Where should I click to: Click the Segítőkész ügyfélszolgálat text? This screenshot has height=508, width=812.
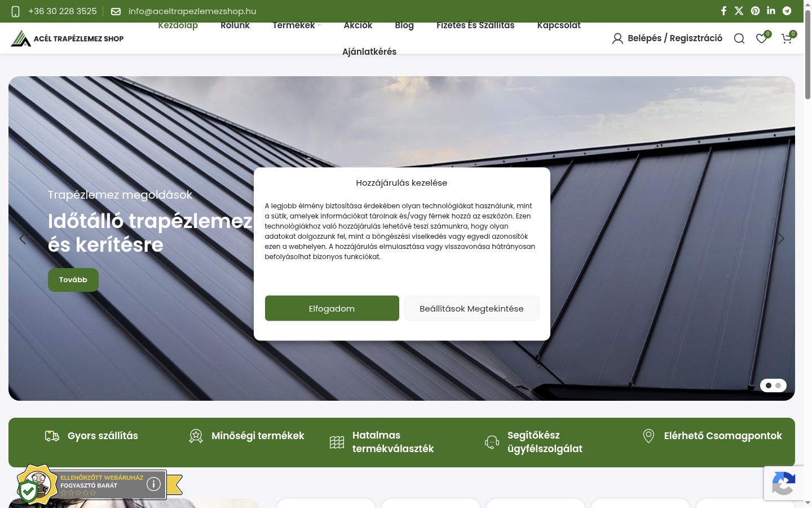coord(545,442)
